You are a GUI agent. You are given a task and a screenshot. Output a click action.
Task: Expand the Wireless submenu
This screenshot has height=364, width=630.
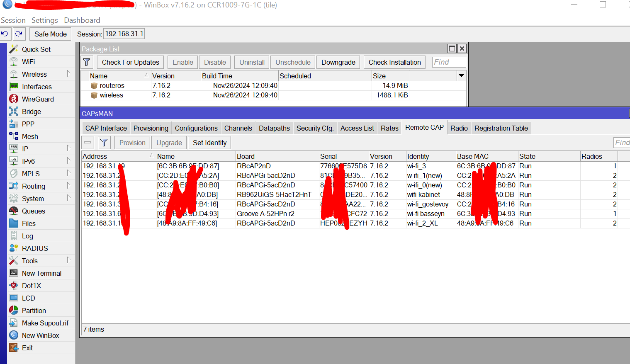tap(69, 74)
